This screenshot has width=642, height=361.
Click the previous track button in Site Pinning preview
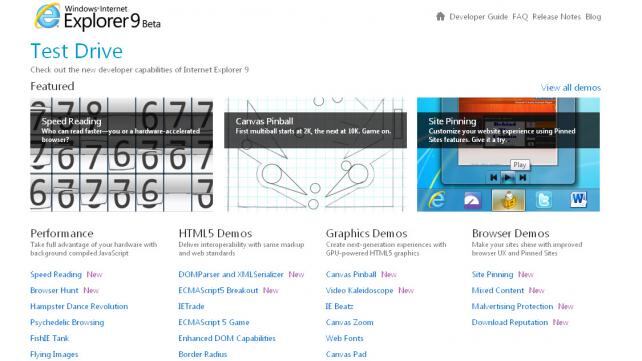pos(494,178)
